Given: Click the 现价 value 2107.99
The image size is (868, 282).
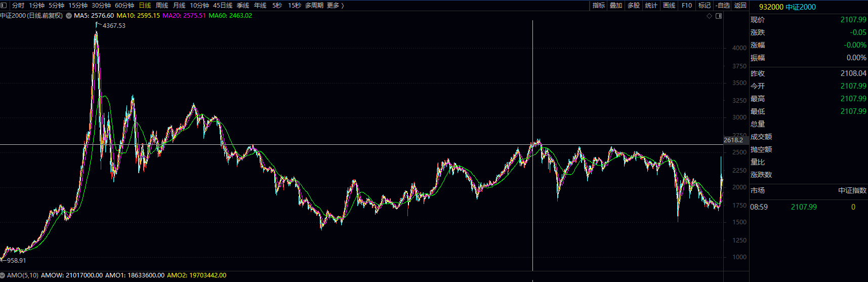Looking at the screenshot, I should [x=853, y=20].
